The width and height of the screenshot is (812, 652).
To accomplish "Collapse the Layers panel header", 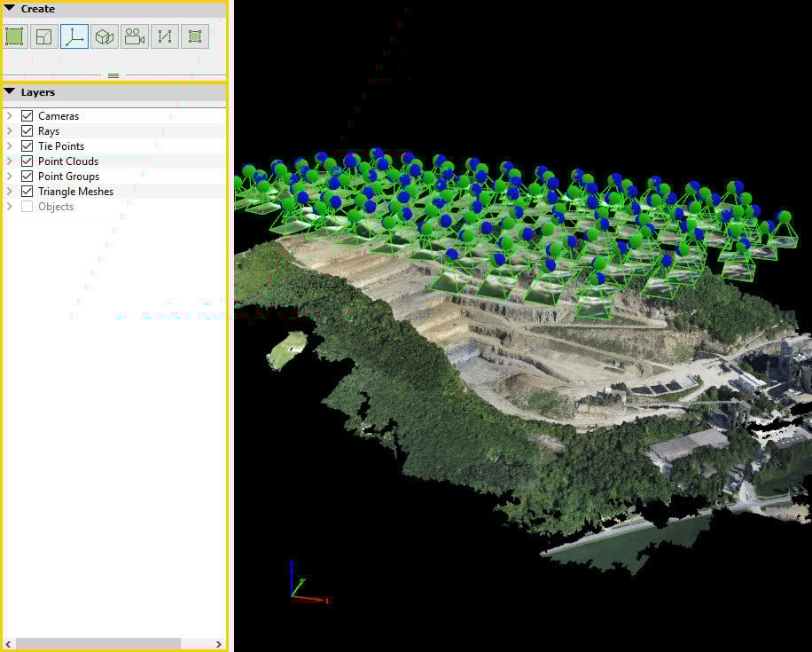I will tap(10, 92).
